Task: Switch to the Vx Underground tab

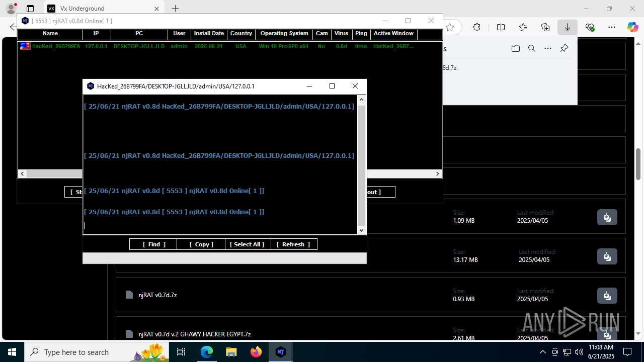Action: click(x=103, y=9)
